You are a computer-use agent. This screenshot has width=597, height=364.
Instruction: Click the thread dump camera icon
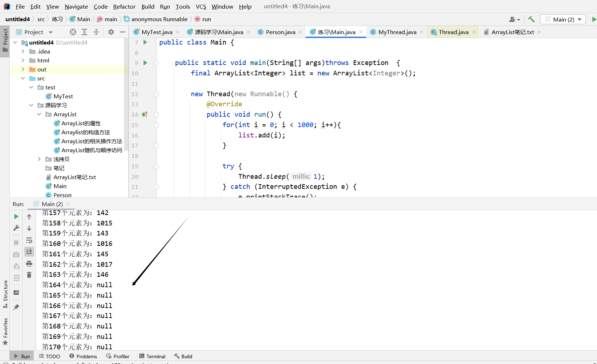[x=16, y=255]
